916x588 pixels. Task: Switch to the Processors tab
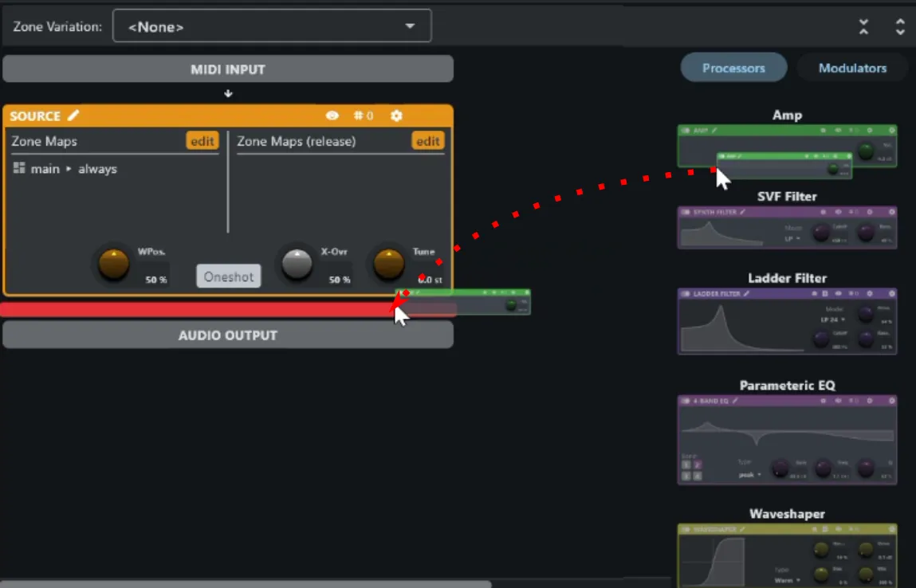[733, 68]
